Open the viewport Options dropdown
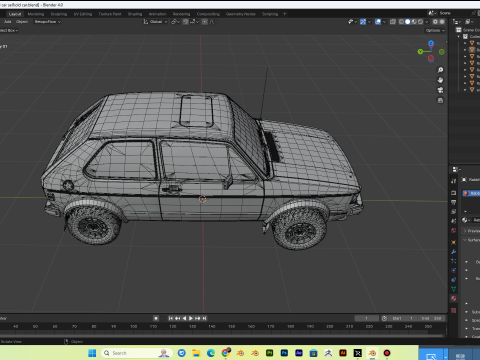Image resolution: width=480 pixels, height=360 pixels. [435, 30]
